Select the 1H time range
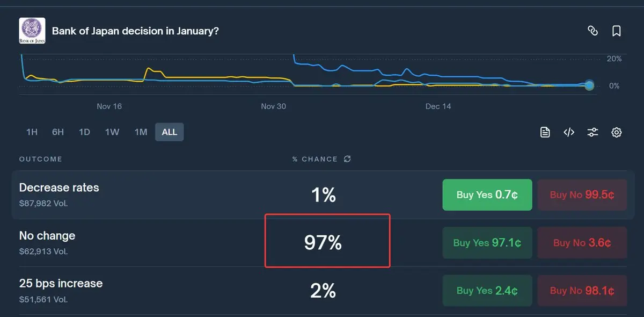The height and width of the screenshot is (317, 644). point(32,132)
